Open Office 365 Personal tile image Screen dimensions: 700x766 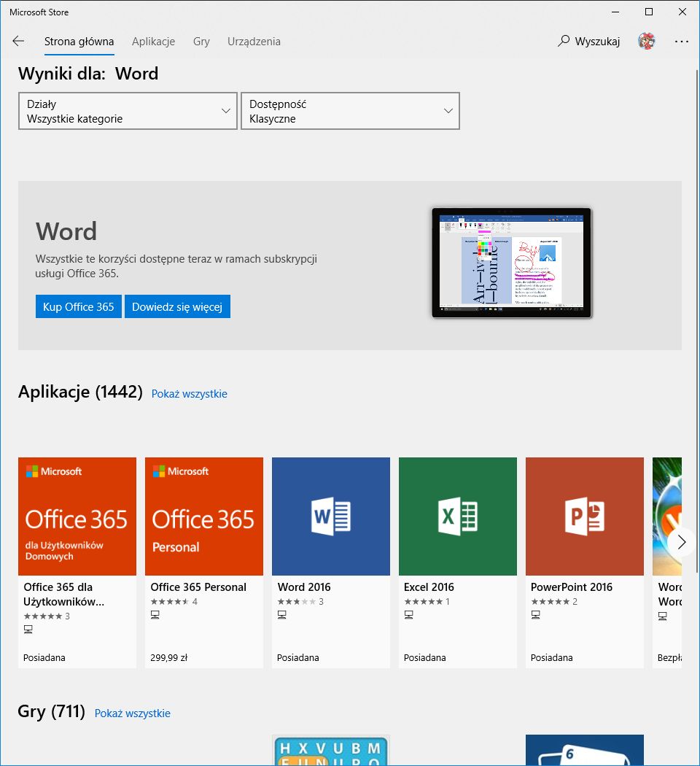[204, 517]
